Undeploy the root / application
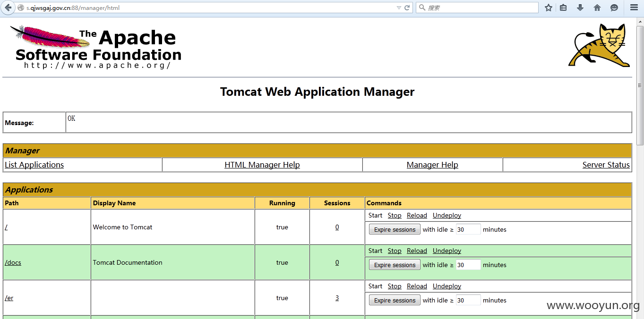This screenshot has height=319, width=644. click(x=447, y=215)
